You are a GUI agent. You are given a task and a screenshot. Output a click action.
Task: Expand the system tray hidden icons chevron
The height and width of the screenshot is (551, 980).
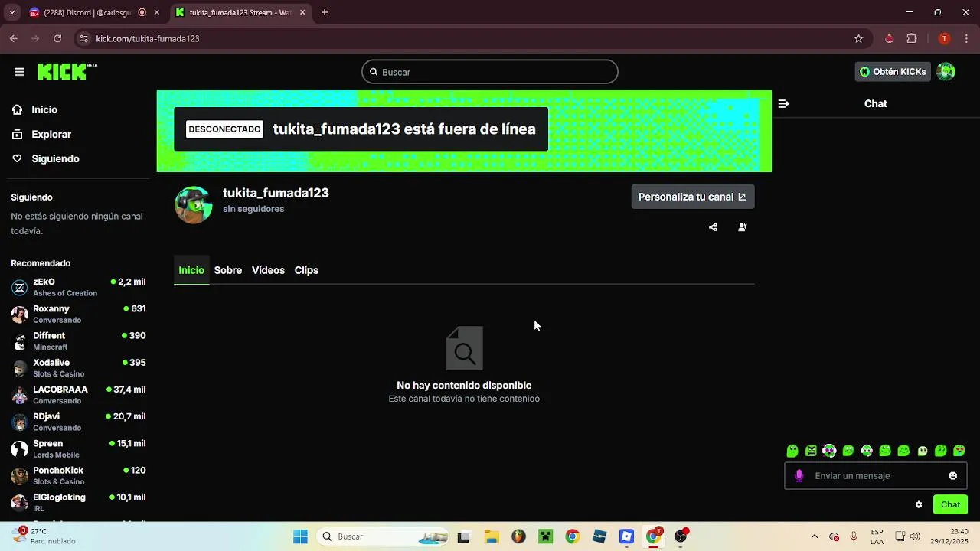(815, 537)
